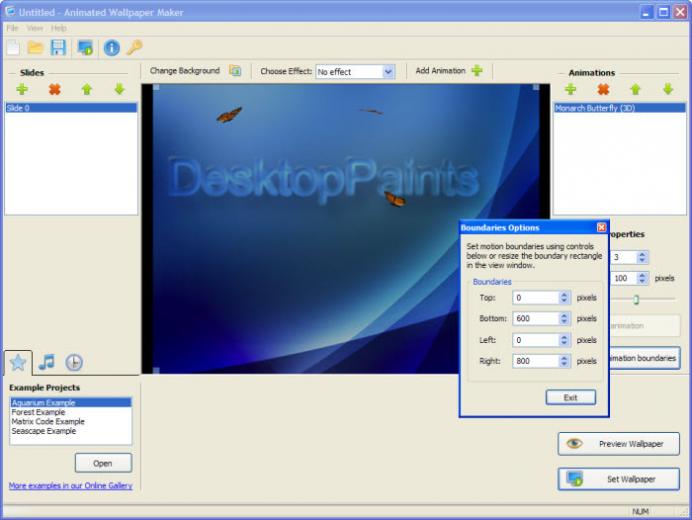Delete slide using red X icon
This screenshot has height=520, width=692.
click(x=54, y=89)
